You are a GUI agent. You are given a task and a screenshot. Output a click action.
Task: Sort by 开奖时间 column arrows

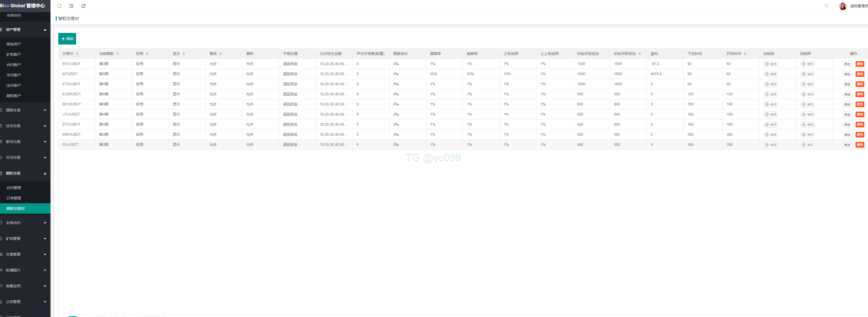pos(745,54)
